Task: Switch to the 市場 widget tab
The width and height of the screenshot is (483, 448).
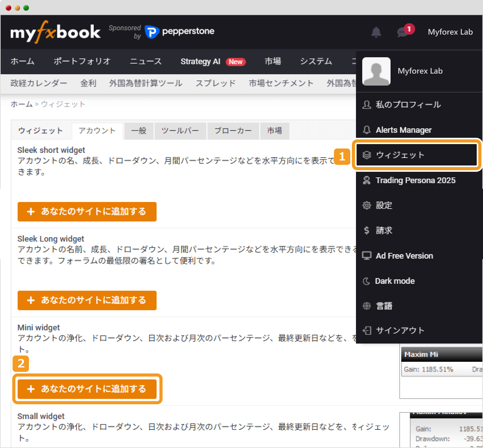Action: [x=275, y=131]
